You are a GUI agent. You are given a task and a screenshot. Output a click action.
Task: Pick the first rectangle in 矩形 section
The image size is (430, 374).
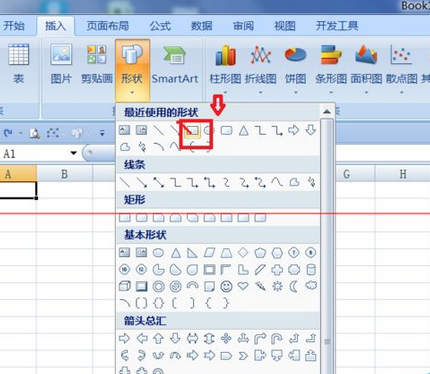click(x=125, y=218)
